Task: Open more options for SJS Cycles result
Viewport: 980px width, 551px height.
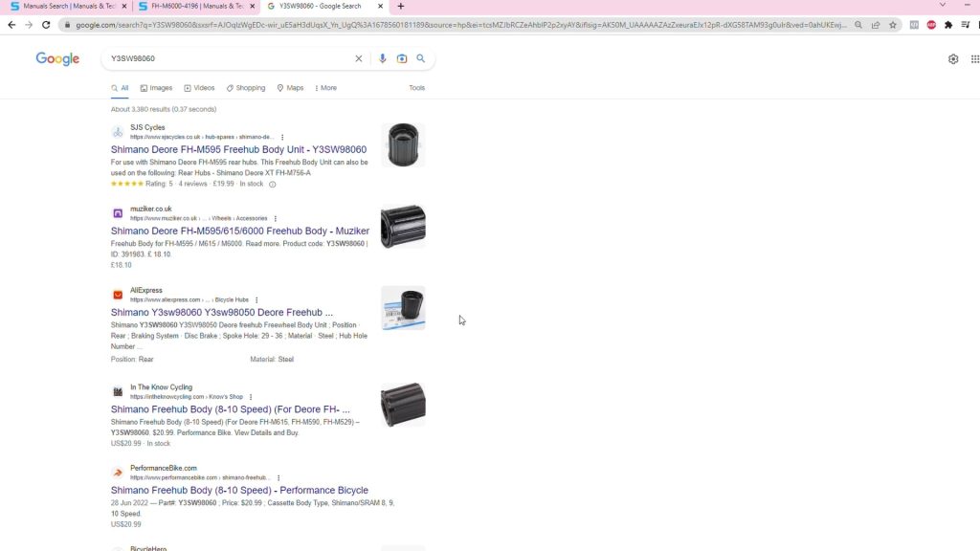Action: [x=282, y=138]
